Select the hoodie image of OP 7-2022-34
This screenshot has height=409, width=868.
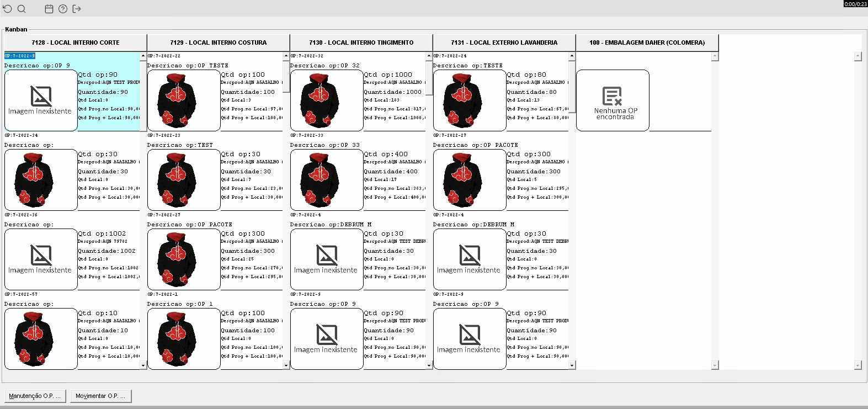tap(41, 180)
